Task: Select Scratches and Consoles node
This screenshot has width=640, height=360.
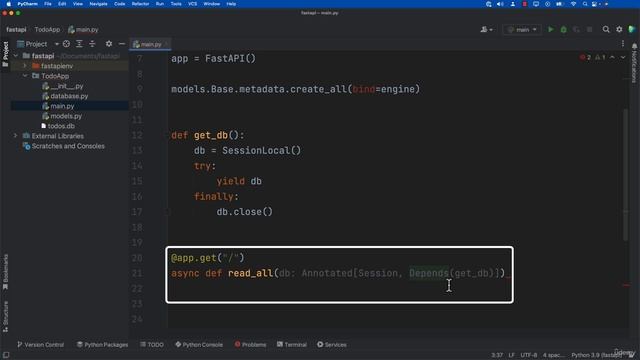Action: [x=68, y=146]
